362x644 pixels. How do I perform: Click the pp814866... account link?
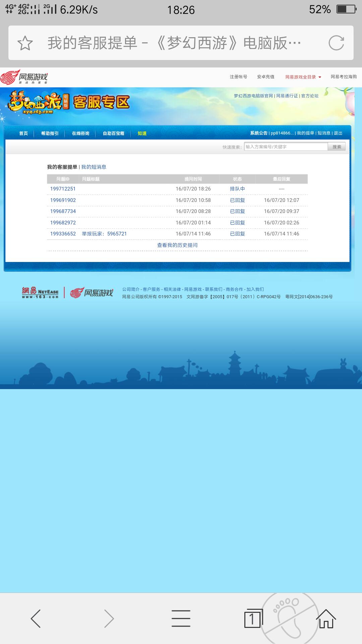click(x=282, y=133)
